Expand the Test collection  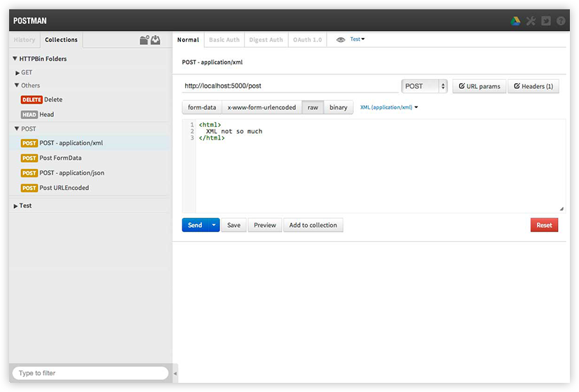click(x=15, y=205)
